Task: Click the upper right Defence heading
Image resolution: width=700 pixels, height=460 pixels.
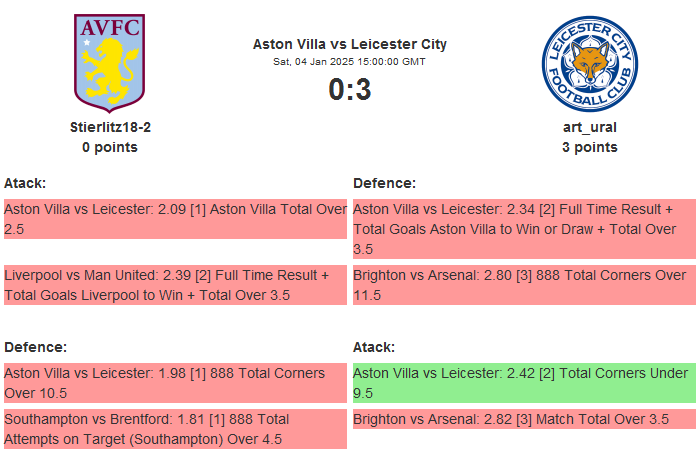Action: [384, 183]
